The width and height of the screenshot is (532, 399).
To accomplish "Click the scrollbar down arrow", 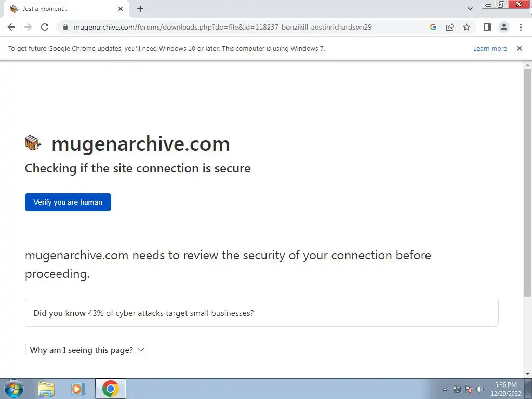I will (528, 374).
